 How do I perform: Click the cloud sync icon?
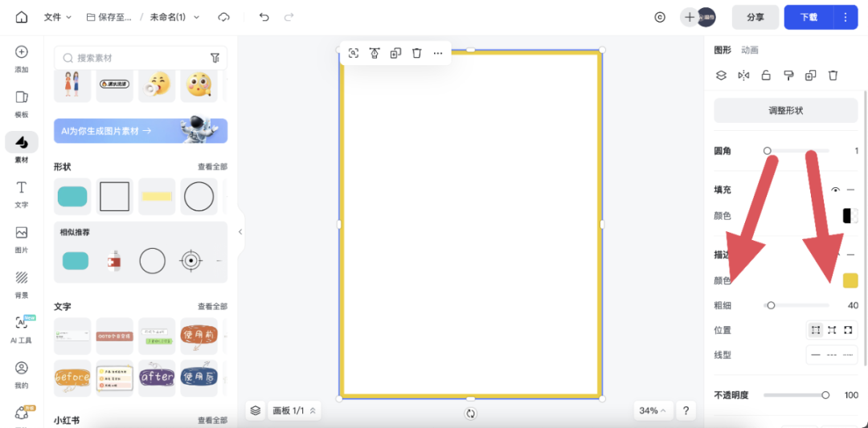[x=223, y=17]
